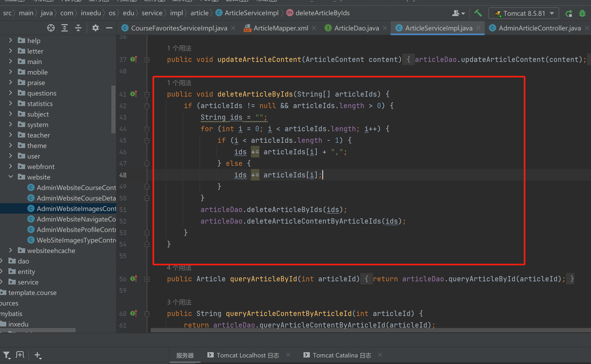
Task: Close the Tomcat Catalina log tab
Action: tap(380, 355)
